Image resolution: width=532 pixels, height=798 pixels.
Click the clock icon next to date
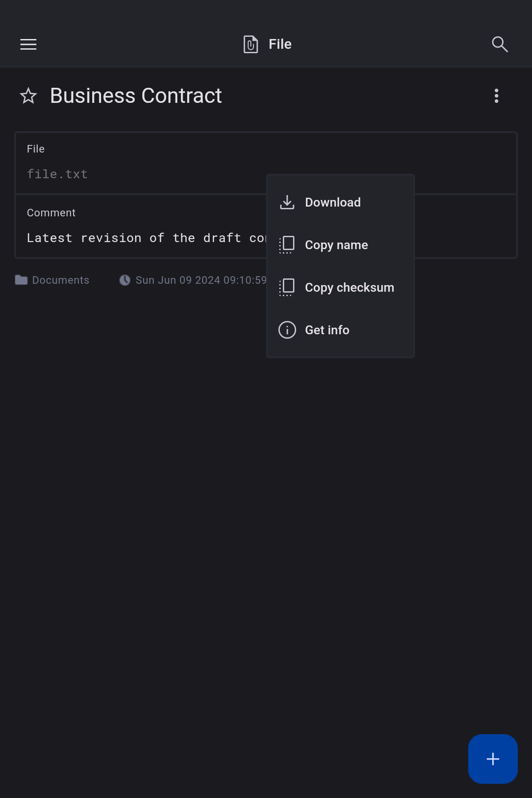(x=125, y=280)
